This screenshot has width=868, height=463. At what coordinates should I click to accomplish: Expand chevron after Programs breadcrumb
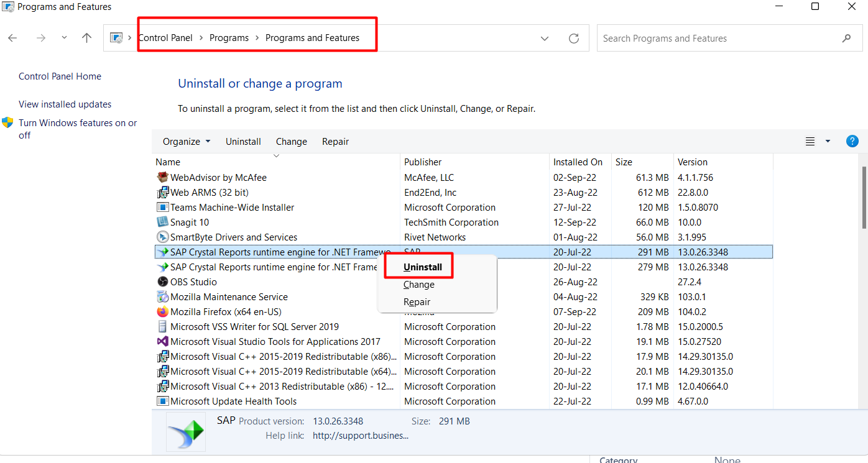point(257,38)
